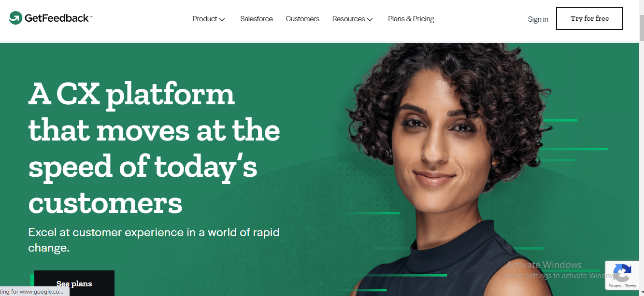Click the GetFeedback arrow logo icon
The height and width of the screenshot is (296, 644).
click(x=15, y=18)
